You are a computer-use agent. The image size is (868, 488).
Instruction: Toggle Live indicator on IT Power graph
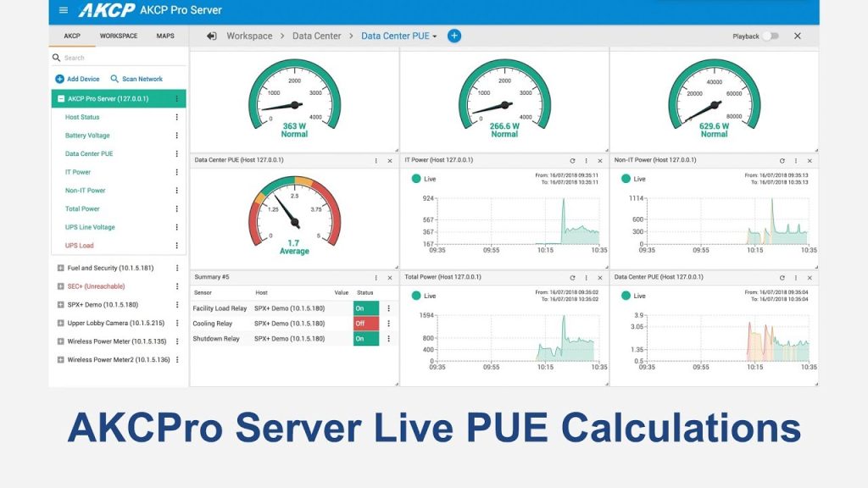pos(416,179)
